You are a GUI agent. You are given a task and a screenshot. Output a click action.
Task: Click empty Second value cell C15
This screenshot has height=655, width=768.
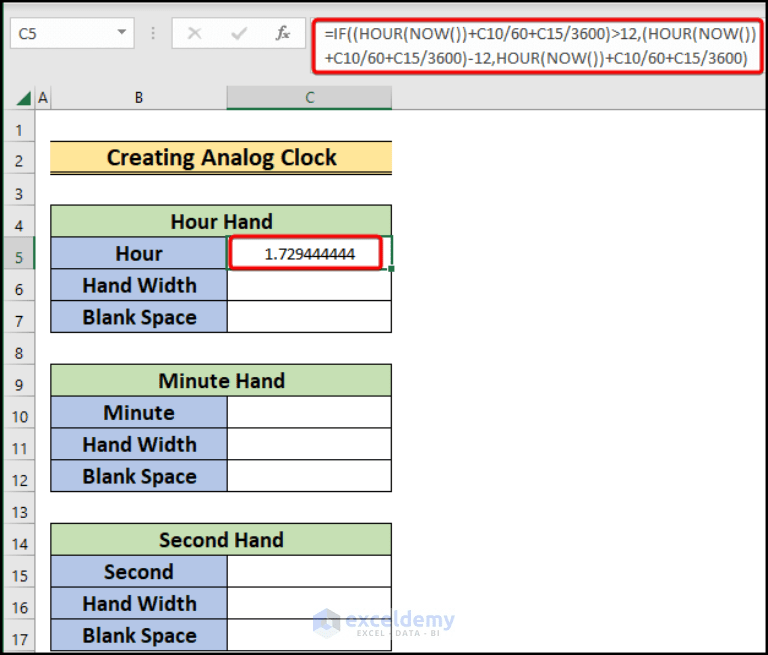click(309, 572)
